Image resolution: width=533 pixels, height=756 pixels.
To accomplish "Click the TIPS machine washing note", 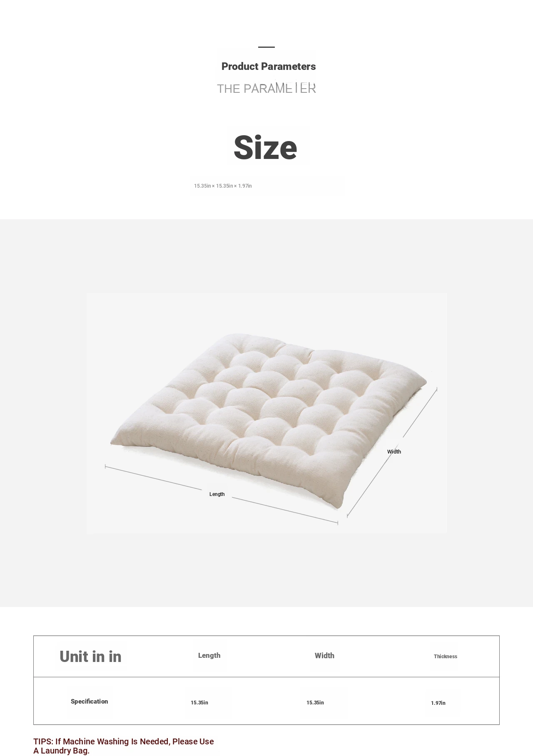I will click(x=124, y=746).
